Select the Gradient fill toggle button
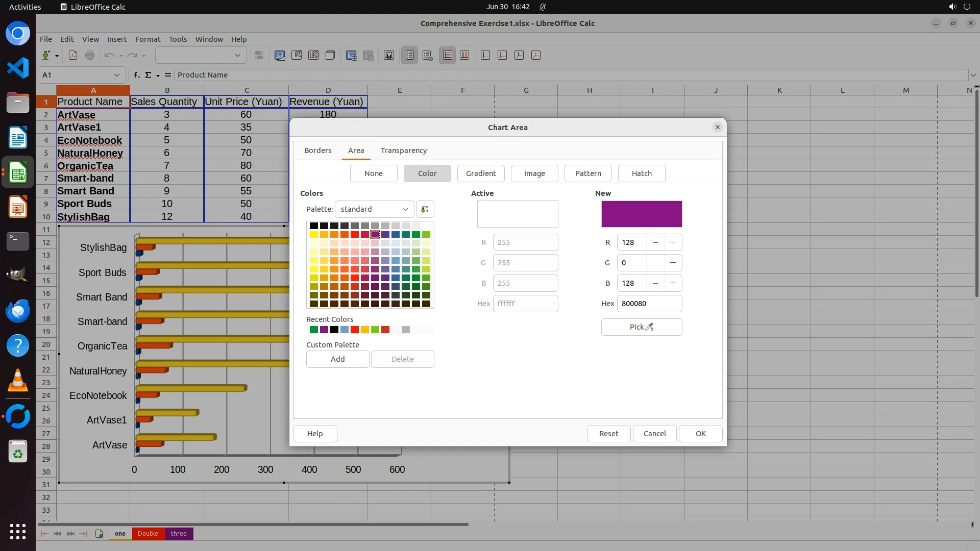The image size is (980, 551). [480, 173]
